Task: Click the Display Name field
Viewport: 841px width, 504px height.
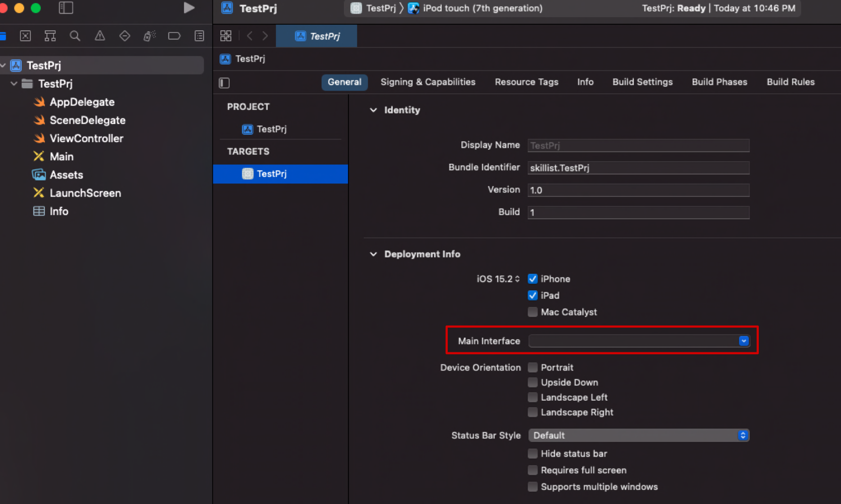Action: pos(638,146)
